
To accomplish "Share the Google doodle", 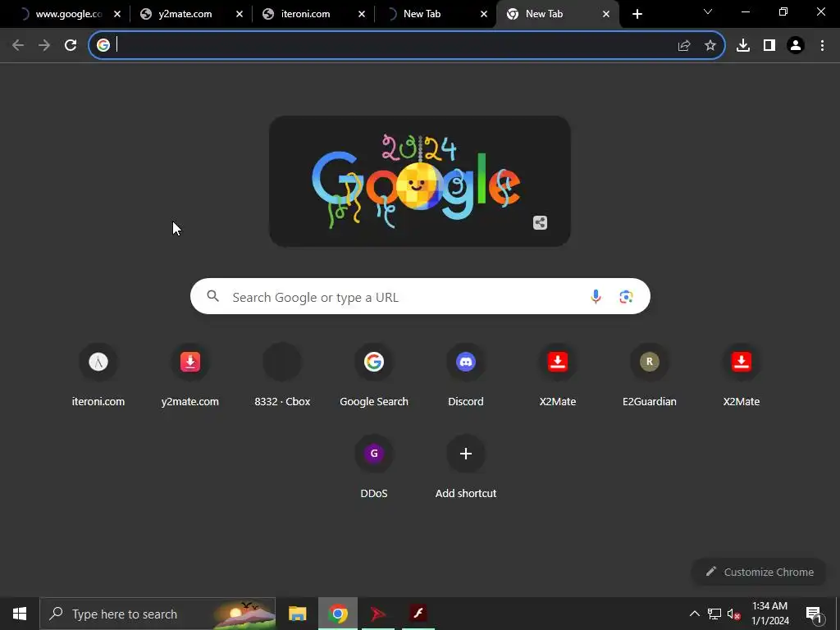I will click(540, 223).
